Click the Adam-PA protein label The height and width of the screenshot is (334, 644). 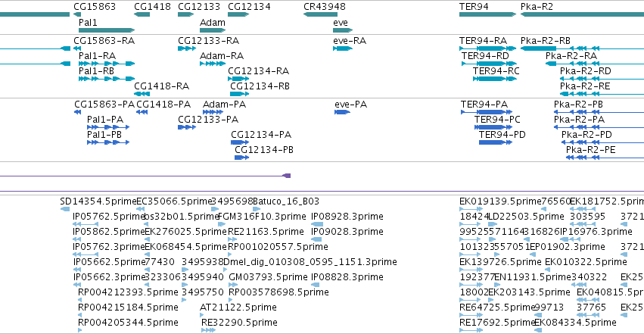(224, 105)
